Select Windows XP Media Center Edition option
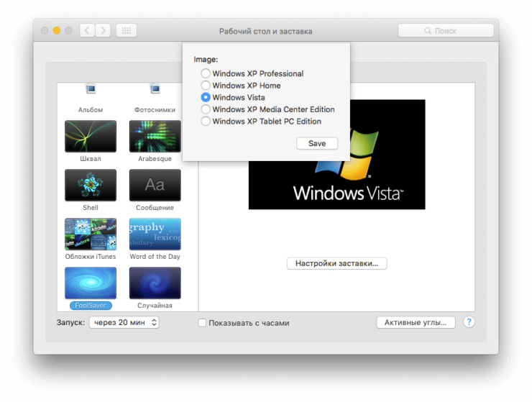532x402 pixels. point(206,109)
